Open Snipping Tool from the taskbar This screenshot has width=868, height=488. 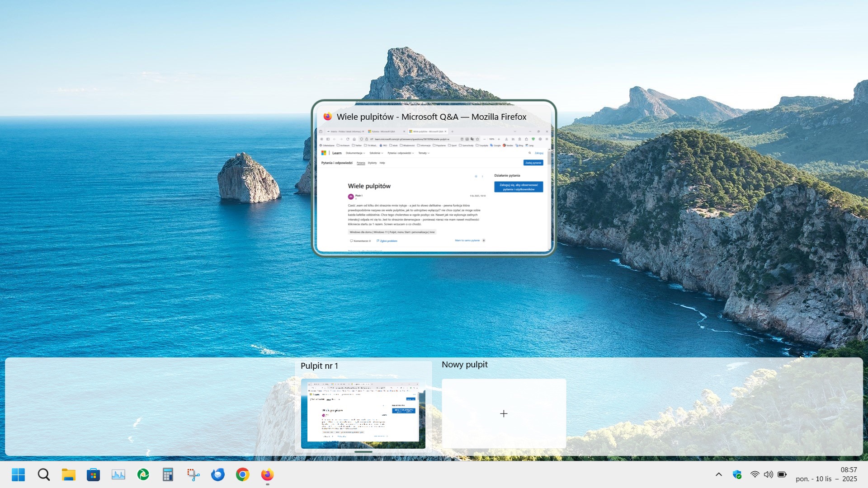click(193, 474)
